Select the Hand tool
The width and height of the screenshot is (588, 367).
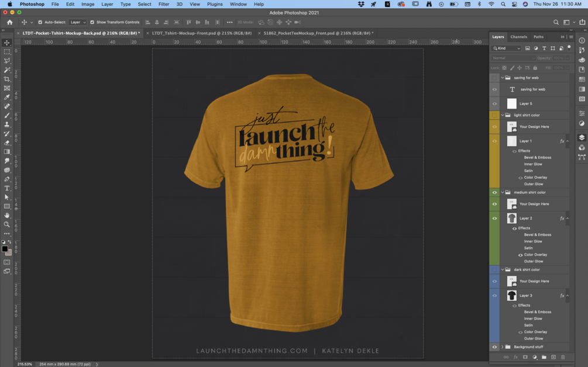[x=7, y=215]
